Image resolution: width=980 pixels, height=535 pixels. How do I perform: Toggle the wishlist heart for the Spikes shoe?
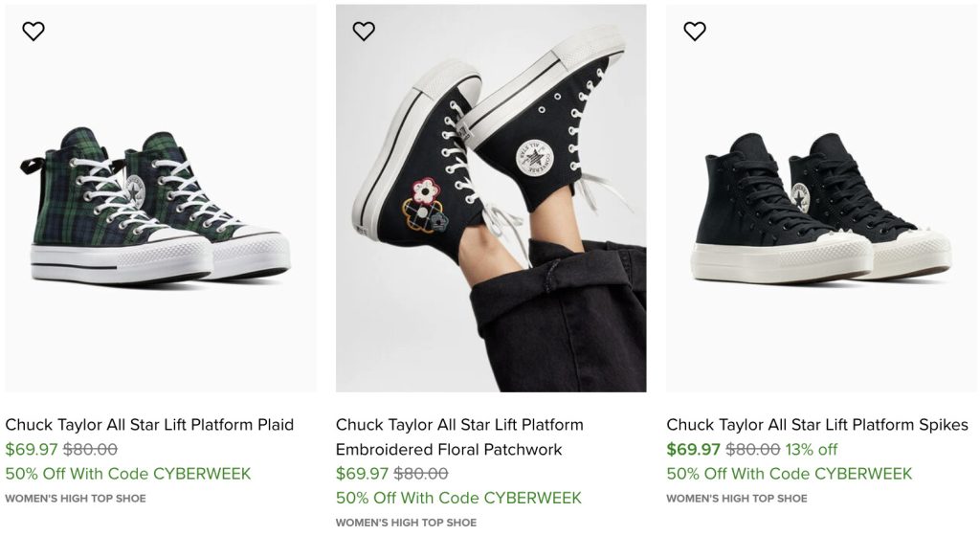[695, 32]
